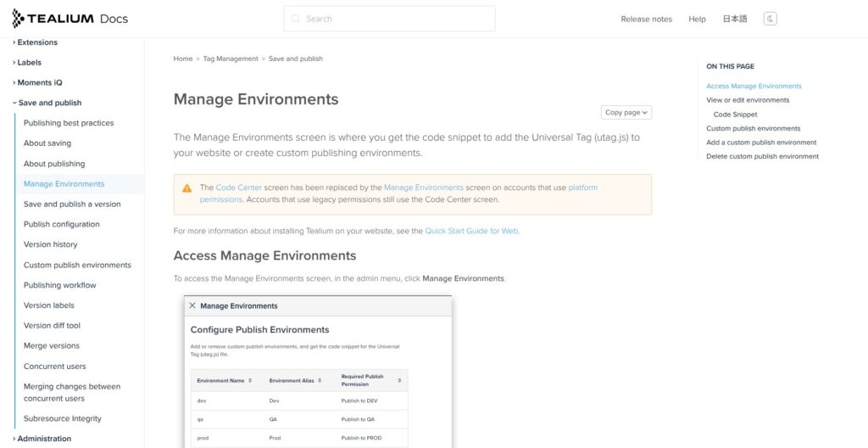Open Publishing best practices page
868x448 pixels.
pos(69,123)
